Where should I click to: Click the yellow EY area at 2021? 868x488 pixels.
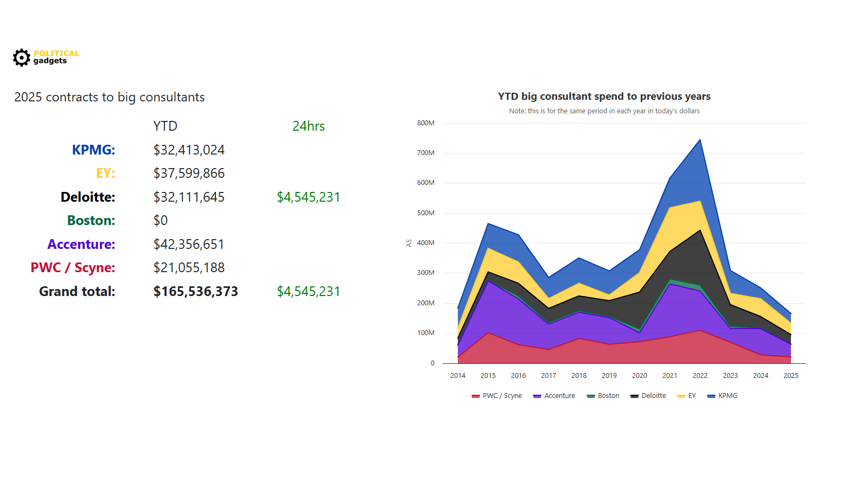[670, 229]
